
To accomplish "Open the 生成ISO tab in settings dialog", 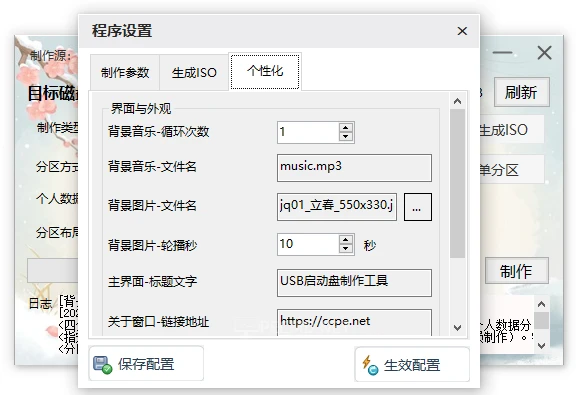I will coord(194,73).
